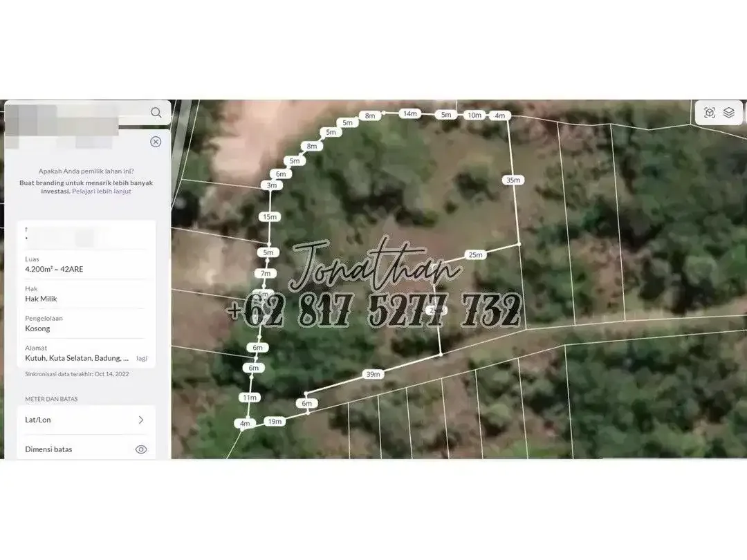Open the map layers icon
This screenshot has height=560, width=747.
coord(728,113)
